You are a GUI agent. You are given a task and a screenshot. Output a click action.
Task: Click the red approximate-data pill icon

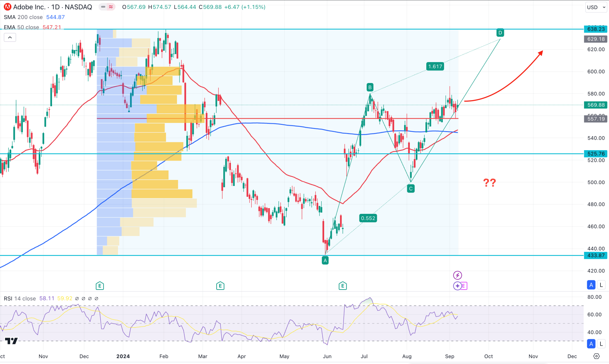pos(111,7)
